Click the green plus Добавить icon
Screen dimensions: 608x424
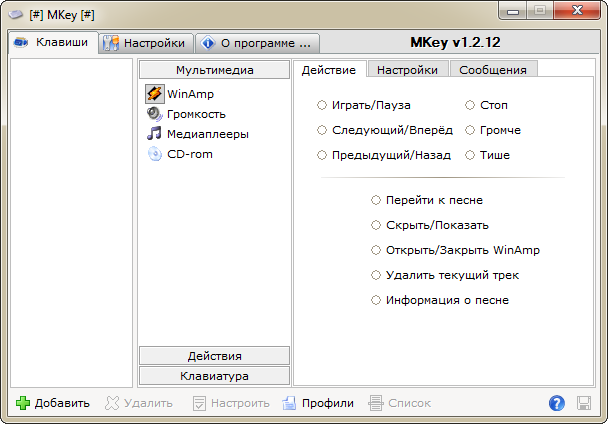coord(23,403)
